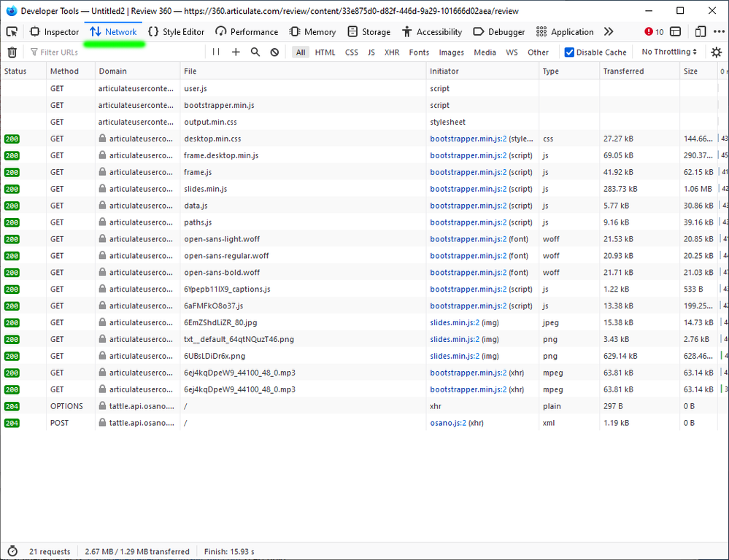This screenshot has width=729, height=560.
Task: Open the osano.js:2 initiator link
Action: tap(448, 423)
